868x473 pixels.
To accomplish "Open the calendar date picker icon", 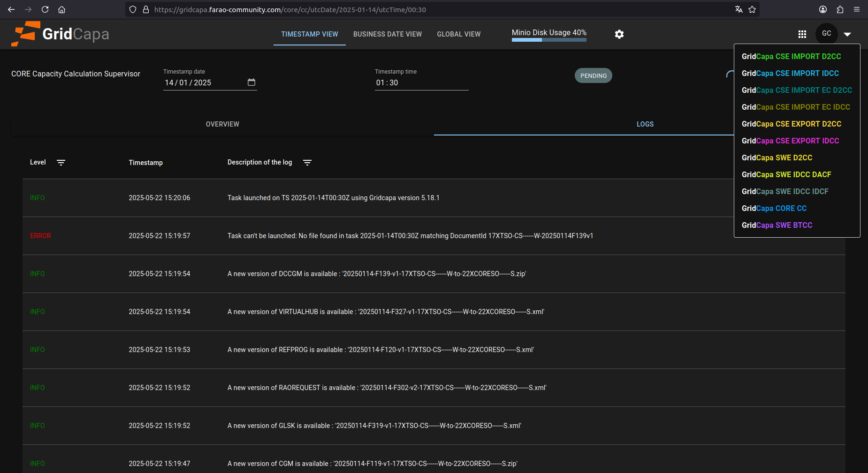I will (251, 83).
